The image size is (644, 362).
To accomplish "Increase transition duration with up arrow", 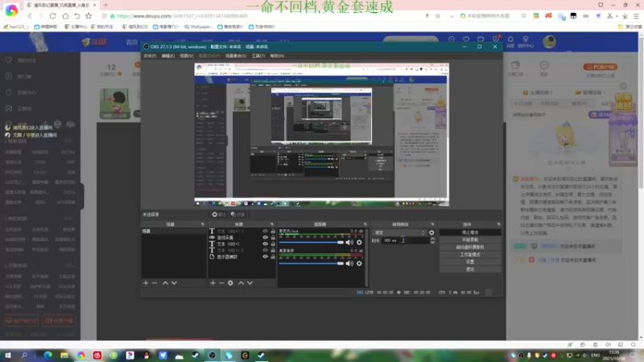I will pos(432,239).
